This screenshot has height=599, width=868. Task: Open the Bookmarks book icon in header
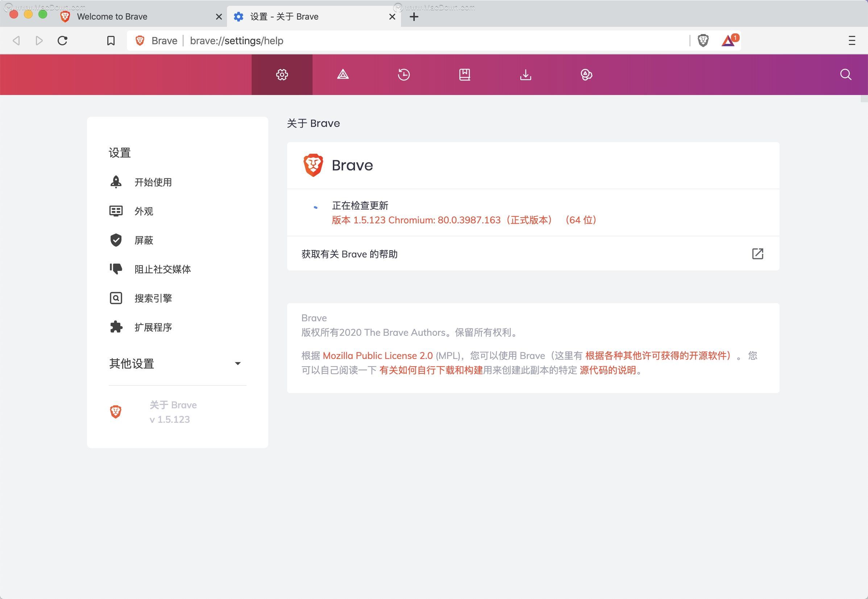click(x=464, y=74)
